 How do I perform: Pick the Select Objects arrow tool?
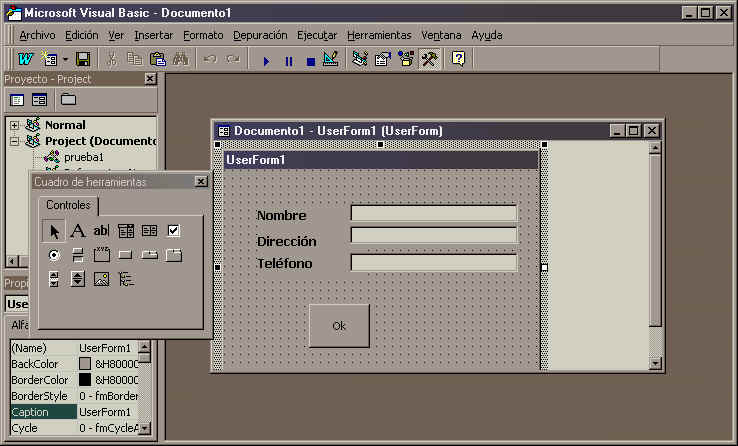54,231
